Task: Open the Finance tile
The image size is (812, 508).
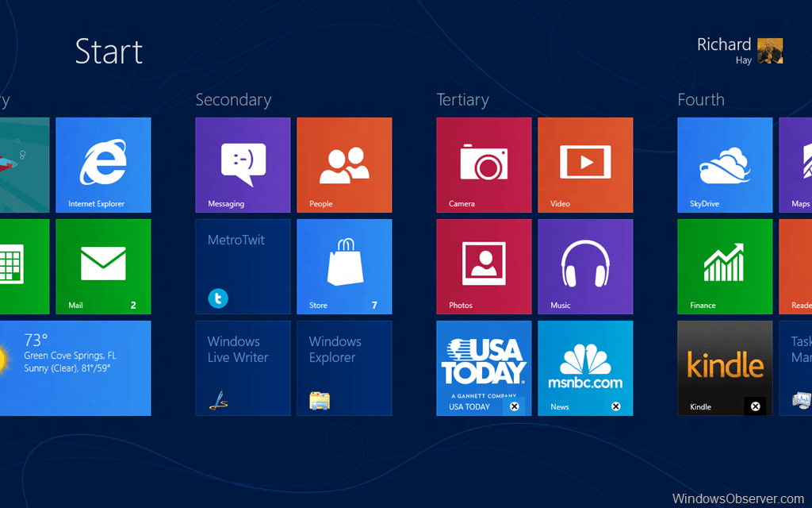Action: click(x=725, y=267)
